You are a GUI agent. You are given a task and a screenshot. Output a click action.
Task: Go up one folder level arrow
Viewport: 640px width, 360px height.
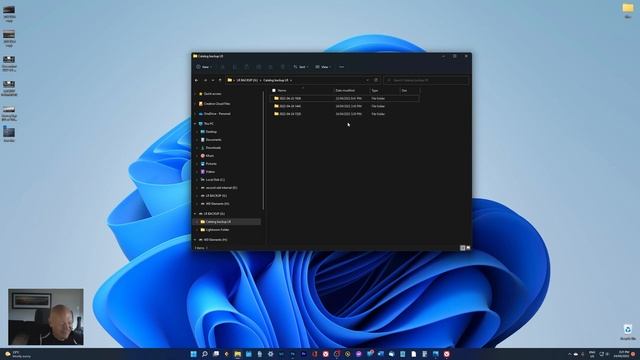pyautogui.click(x=220, y=80)
